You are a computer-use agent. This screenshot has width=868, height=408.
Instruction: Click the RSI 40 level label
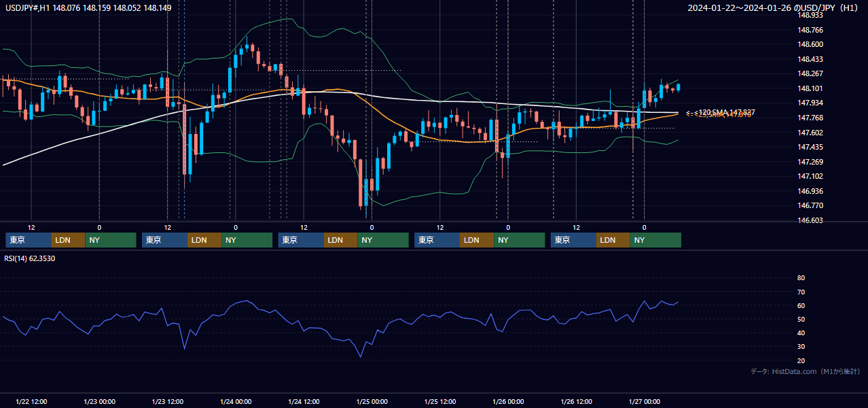(801, 333)
